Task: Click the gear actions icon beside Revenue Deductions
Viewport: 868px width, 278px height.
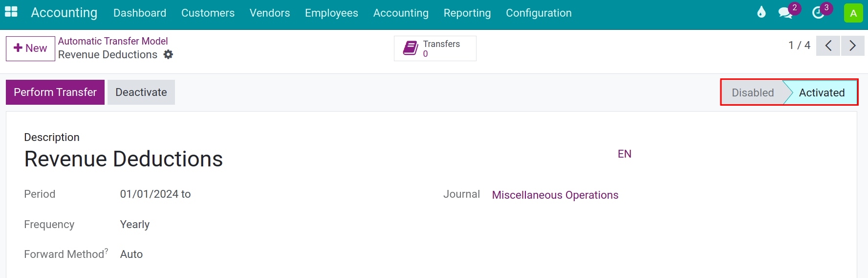Action: [x=168, y=54]
